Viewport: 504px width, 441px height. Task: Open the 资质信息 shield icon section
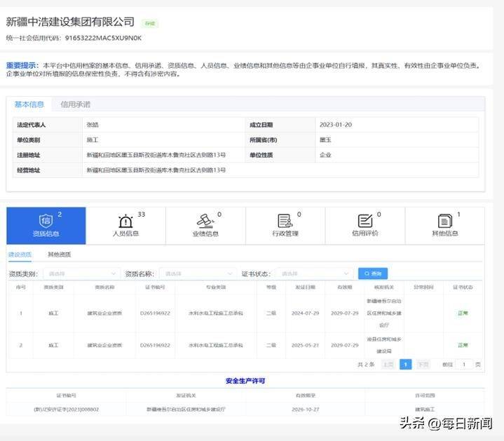(x=46, y=225)
